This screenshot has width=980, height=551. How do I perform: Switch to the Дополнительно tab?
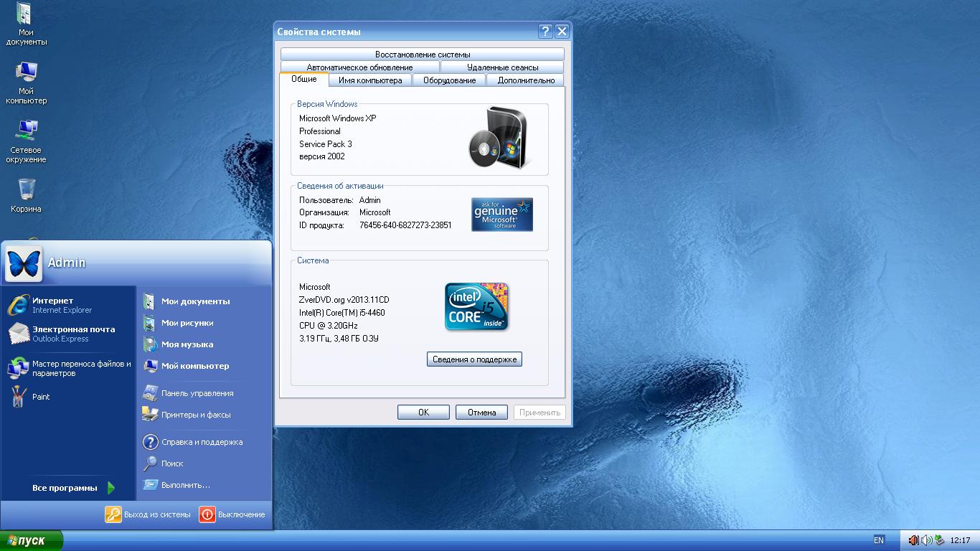click(526, 80)
